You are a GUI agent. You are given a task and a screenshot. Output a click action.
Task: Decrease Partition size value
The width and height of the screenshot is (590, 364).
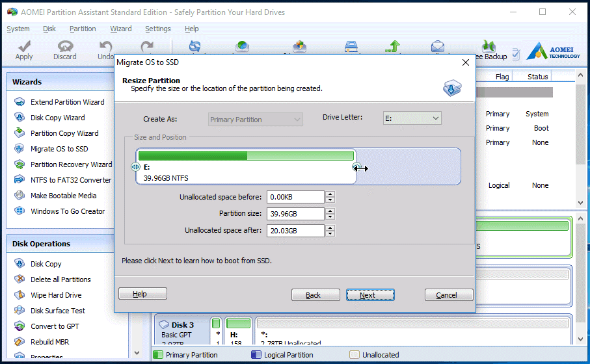pos(330,216)
